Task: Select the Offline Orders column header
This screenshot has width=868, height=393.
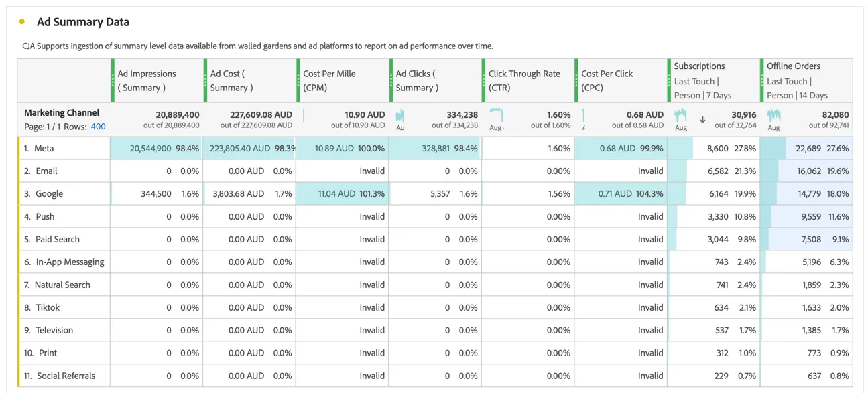Action: [807, 80]
